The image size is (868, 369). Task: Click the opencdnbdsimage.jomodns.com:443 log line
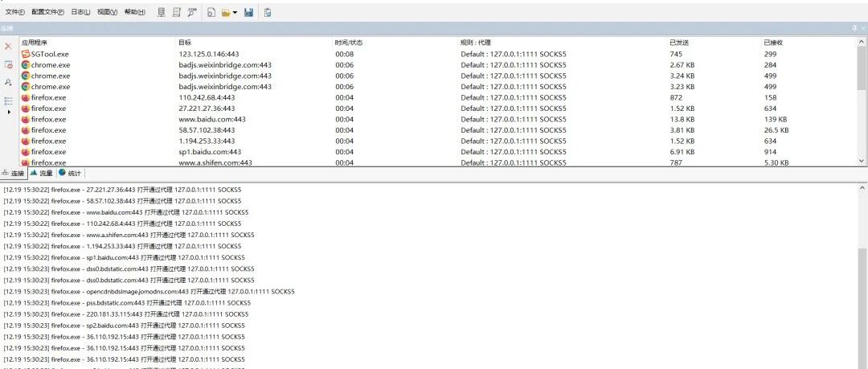point(149,292)
